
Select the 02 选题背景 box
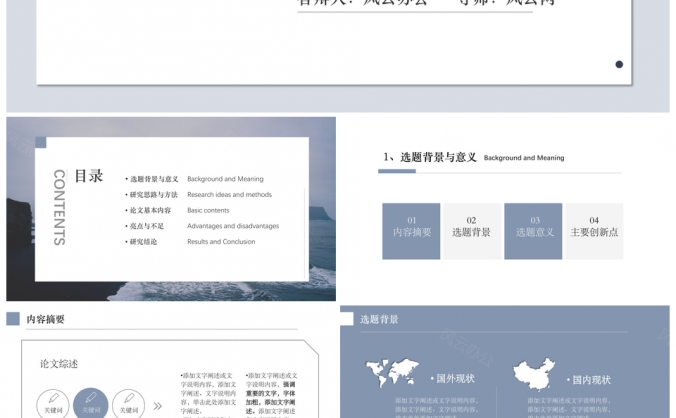pyautogui.click(x=472, y=231)
